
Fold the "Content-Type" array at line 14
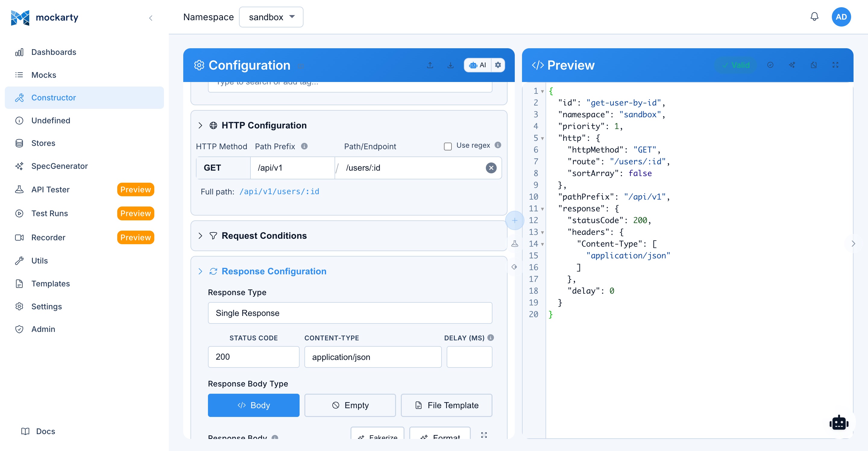tap(542, 244)
